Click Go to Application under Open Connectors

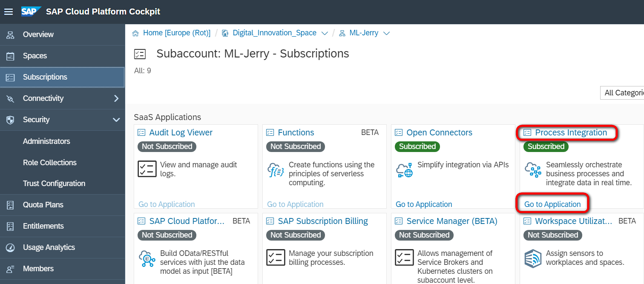point(424,204)
